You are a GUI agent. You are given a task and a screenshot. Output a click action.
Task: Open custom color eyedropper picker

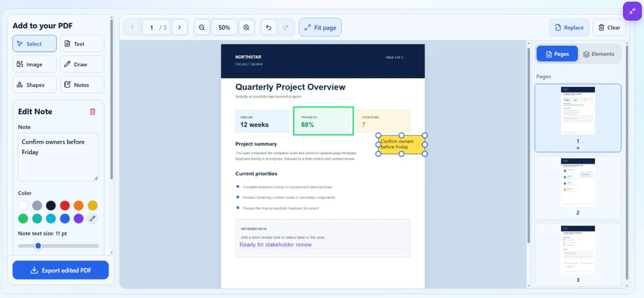(x=93, y=219)
